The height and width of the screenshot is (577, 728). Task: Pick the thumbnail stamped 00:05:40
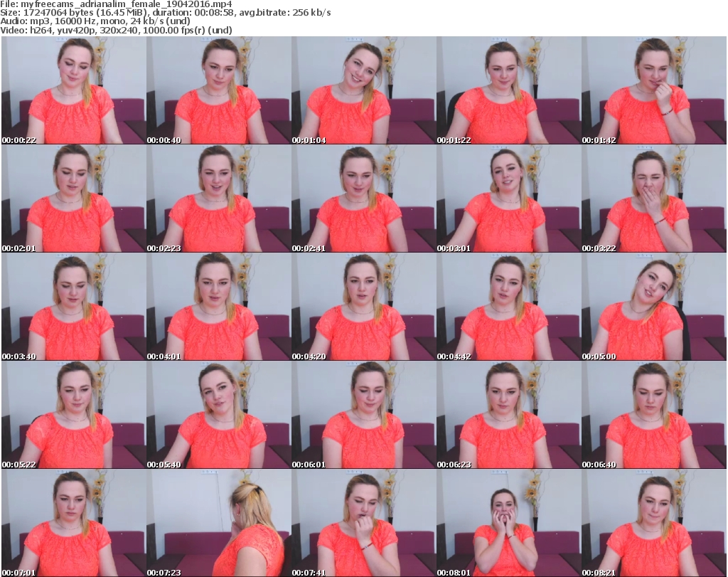[219, 415]
